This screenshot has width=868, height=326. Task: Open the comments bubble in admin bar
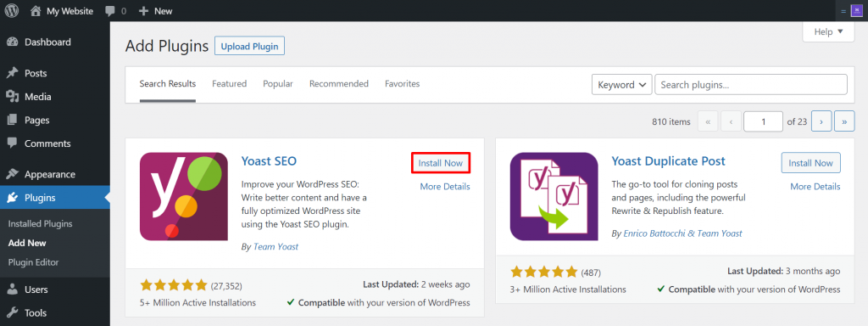(x=109, y=10)
